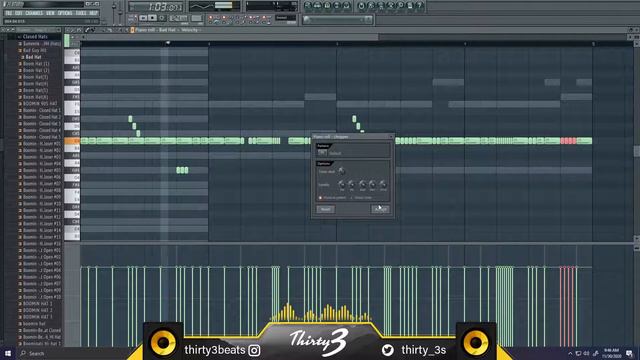This screenshot has width=640, height=360.
Task: Open the VIEW menu
Action: pyautogui.click(x=50, y=13)
